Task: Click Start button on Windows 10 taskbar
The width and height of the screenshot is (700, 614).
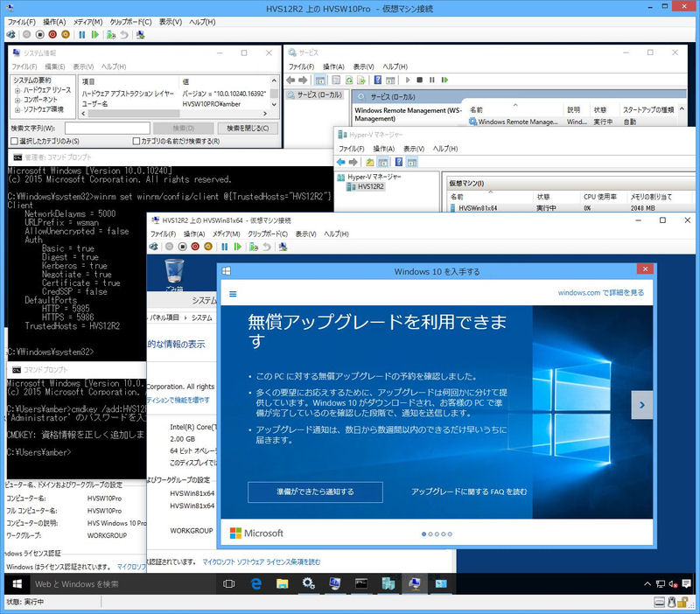Action: point(17,584)
